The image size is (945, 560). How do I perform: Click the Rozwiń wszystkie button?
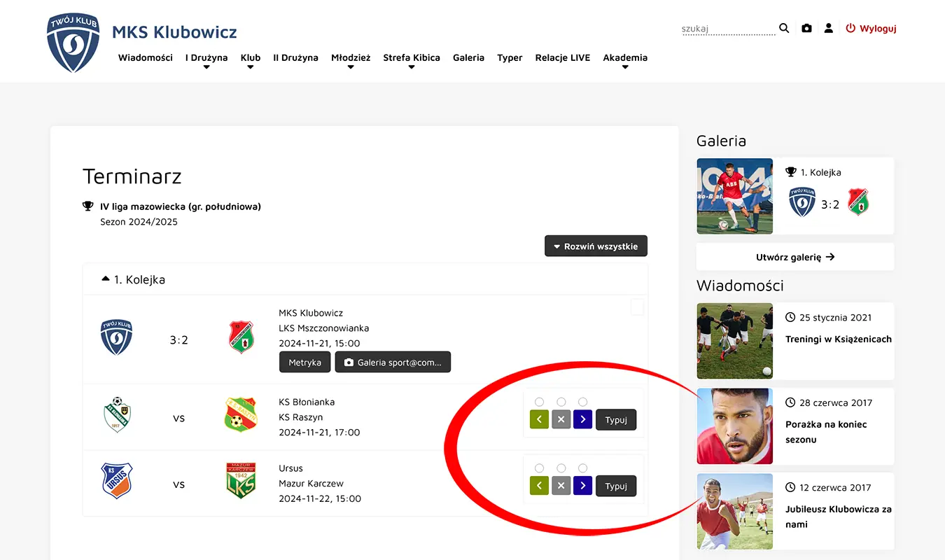click(596, 246)
